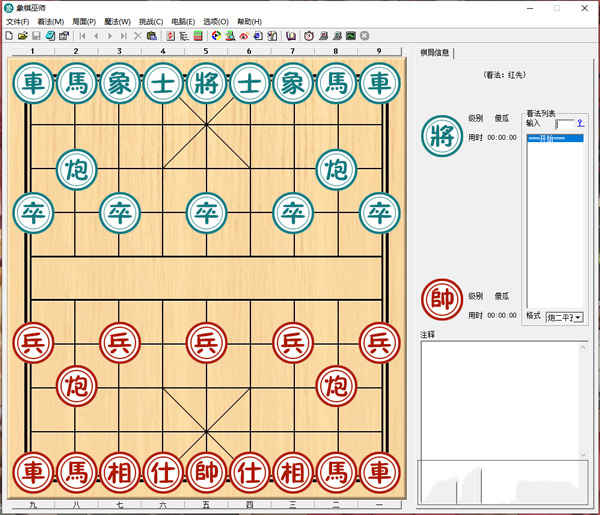Screen dimensions: 600x515
Task: Select the red 兵 on file 九
Action: coord(33,342)
